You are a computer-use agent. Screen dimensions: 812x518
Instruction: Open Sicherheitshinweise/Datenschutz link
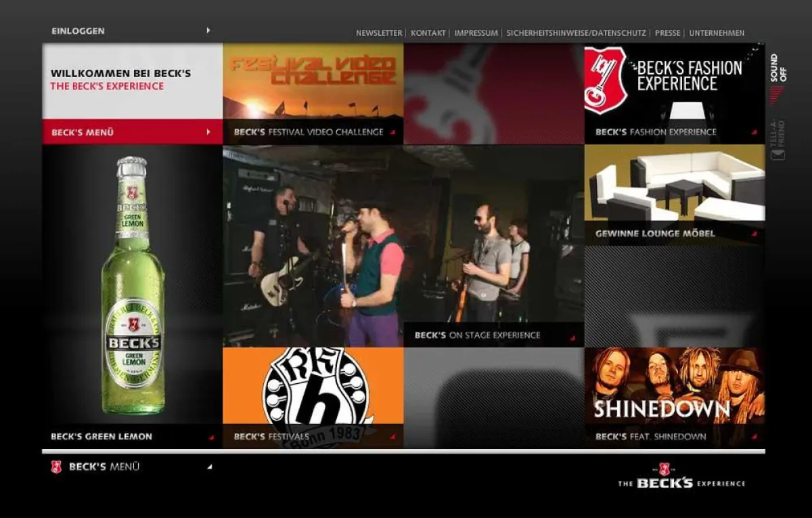click(x=577, y=33)
